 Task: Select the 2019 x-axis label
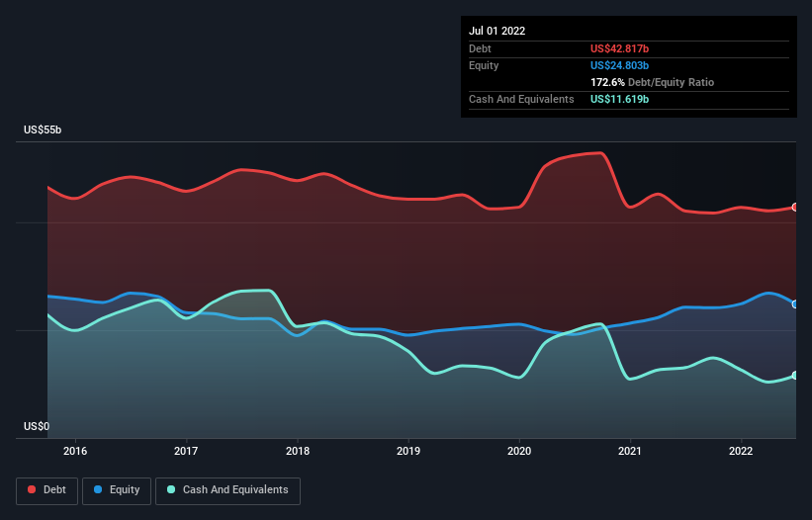tap(408, 451)
